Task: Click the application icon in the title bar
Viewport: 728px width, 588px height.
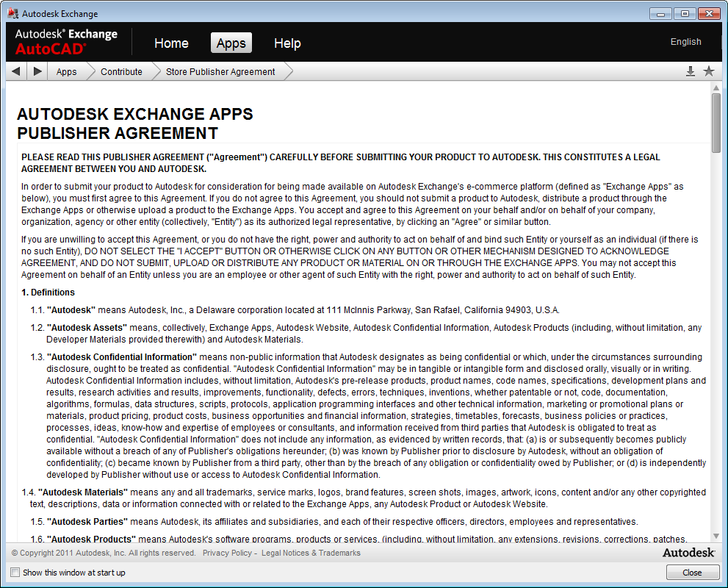Action: point(12,13)
